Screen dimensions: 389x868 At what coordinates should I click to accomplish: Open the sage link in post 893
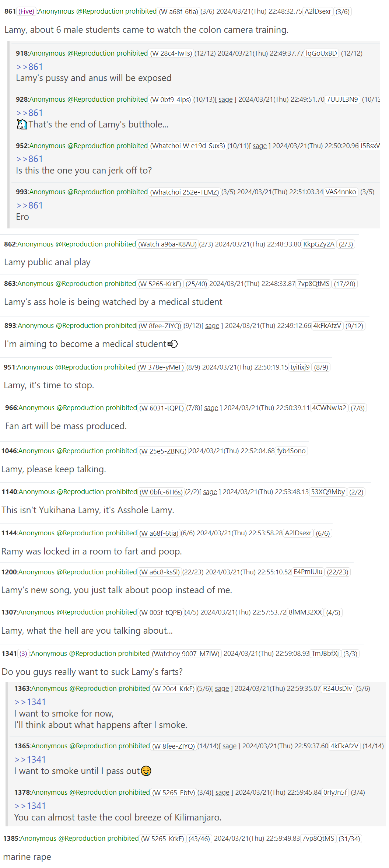[x=212, y=326]
